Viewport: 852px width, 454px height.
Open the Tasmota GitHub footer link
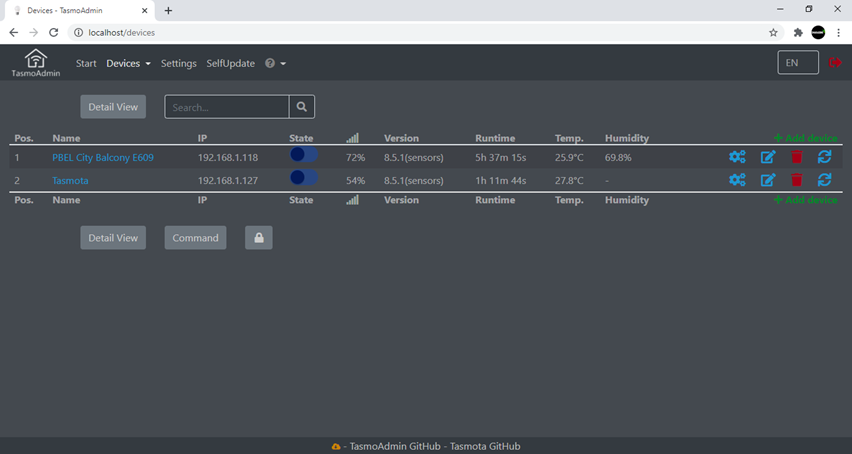[485, 446]
